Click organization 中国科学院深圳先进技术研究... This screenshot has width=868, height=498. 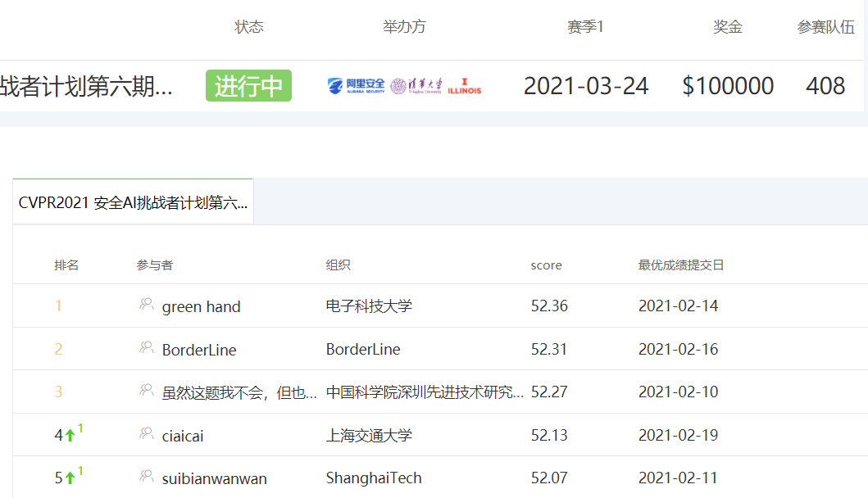[x=425, y=392]
